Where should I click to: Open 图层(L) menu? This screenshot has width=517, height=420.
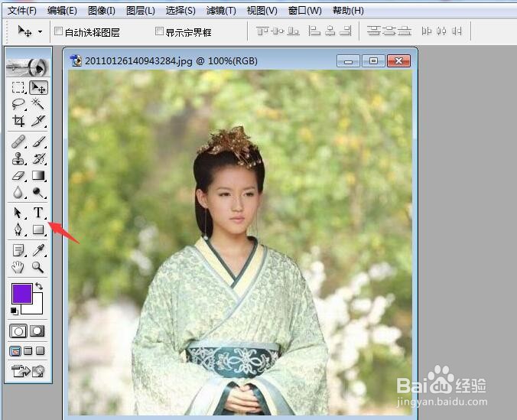tap(141, 11)
